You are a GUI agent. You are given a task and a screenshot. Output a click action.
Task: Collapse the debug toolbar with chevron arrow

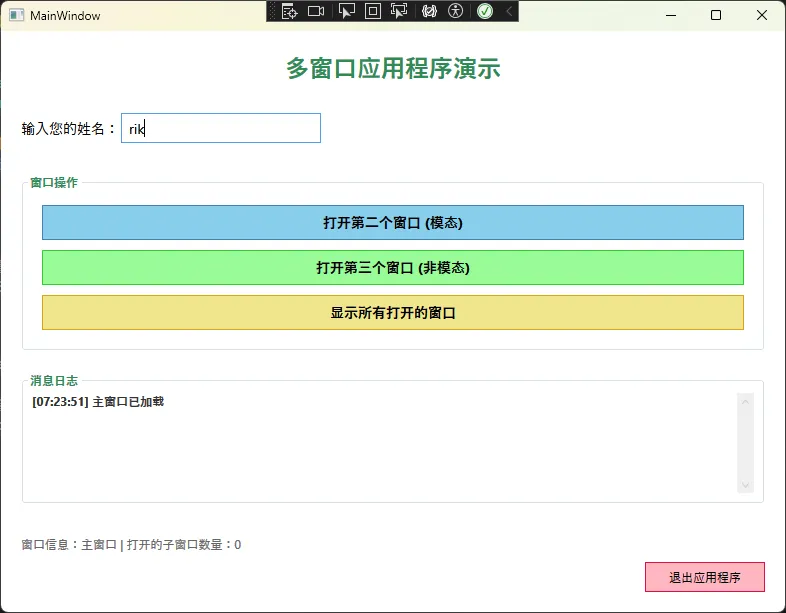(508, 11)
